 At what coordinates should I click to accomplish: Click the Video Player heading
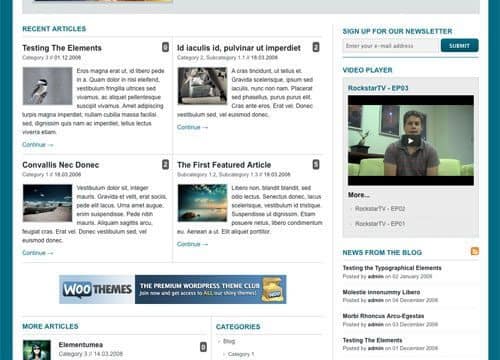[367, 70]
